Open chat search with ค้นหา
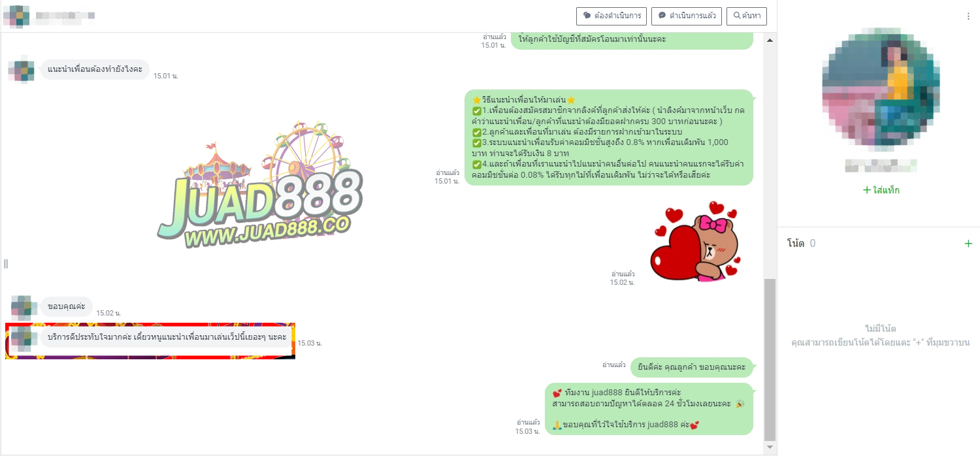980x456 pixels. [x=746, y=16]
